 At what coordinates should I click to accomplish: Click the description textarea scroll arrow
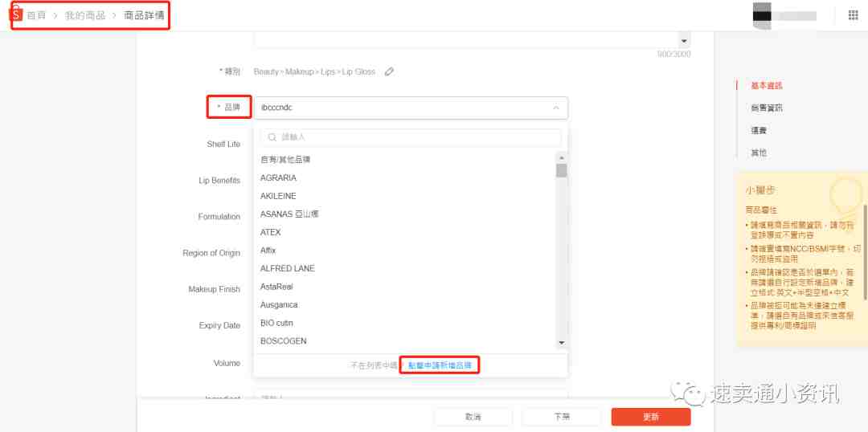click(x=684, y=42)
